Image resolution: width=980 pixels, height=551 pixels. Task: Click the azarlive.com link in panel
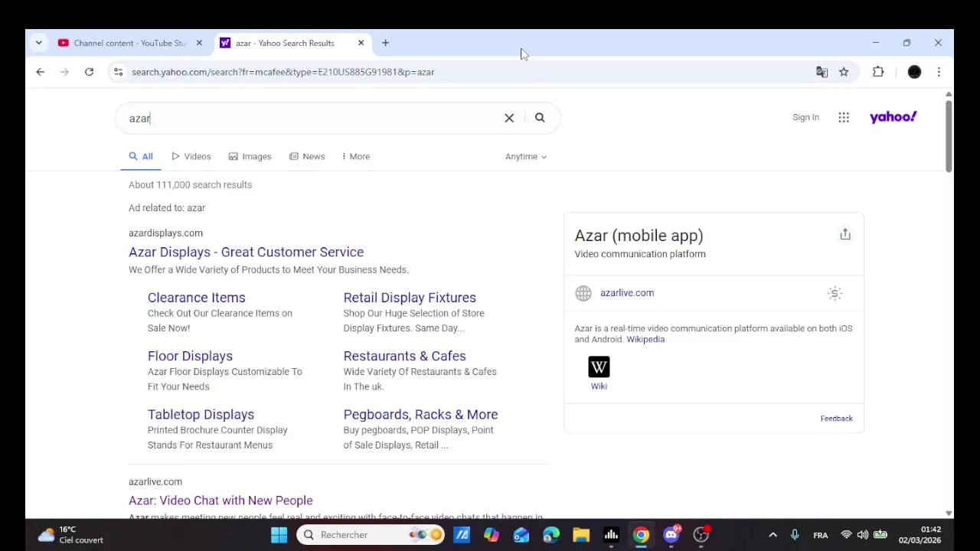tap(627, 293)
